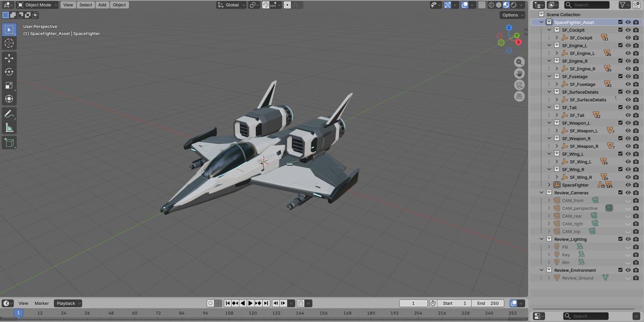The height and width of the screenshot is (322, 644).
Task: Toggle auto keying record button
Action: point(211,303)
